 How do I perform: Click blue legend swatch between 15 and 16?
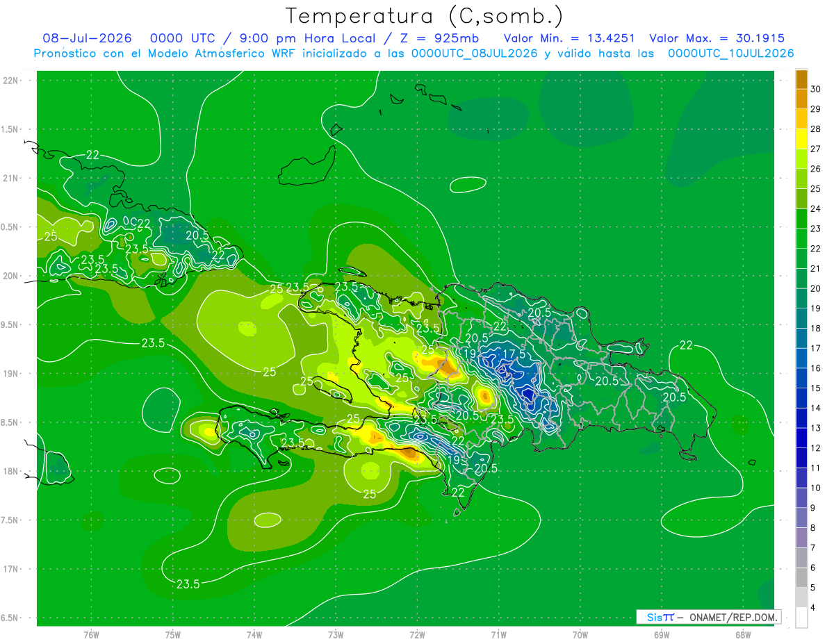tap(801, 379)
